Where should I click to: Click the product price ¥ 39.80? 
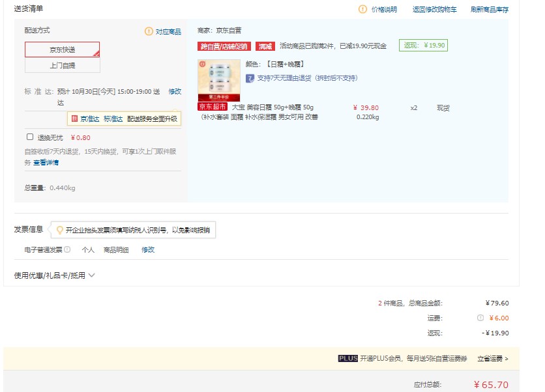point(366,107)
